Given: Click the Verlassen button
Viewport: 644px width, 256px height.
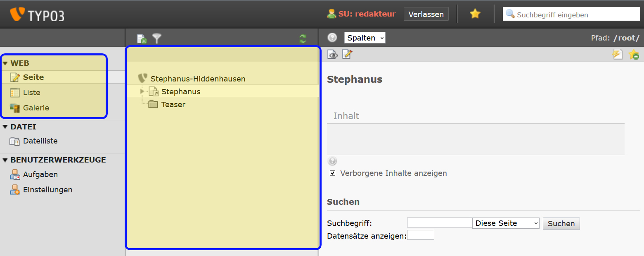Looking at the screenshot, I should 426,14.
